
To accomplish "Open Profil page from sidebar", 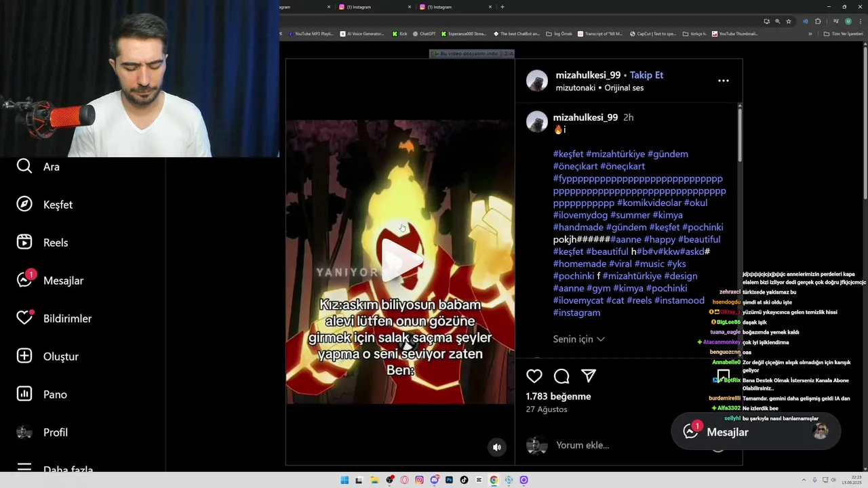I will click(42, 432).
